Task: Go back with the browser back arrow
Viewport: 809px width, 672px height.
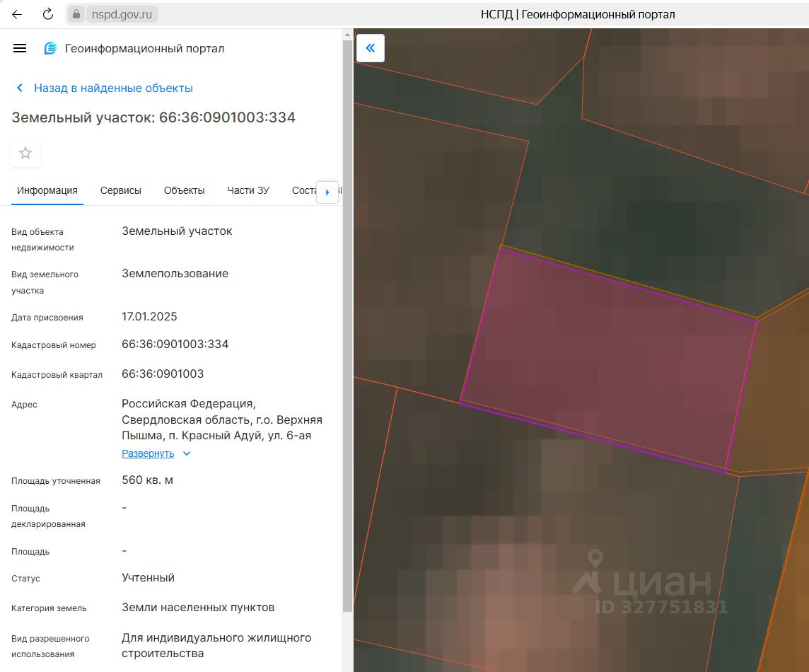Action: [x=17, y=14]
